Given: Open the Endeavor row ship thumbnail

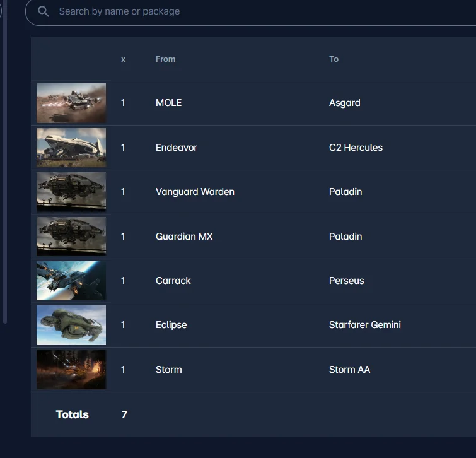Looking at the screenshot, I should [71, 148].
